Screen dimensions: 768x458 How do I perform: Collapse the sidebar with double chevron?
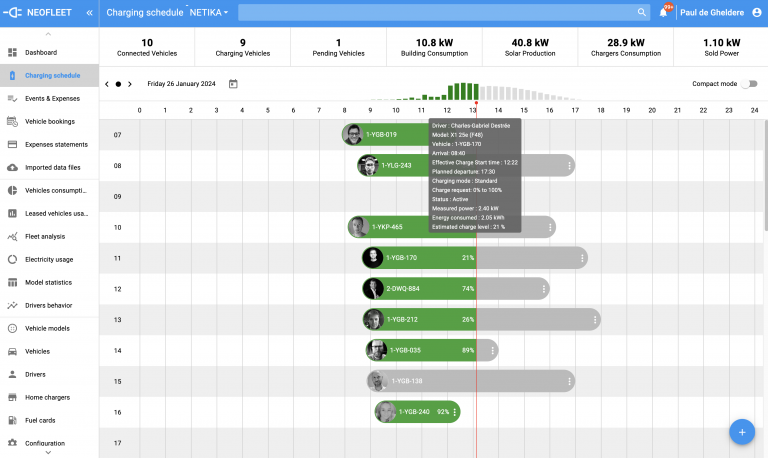point(89,12)
